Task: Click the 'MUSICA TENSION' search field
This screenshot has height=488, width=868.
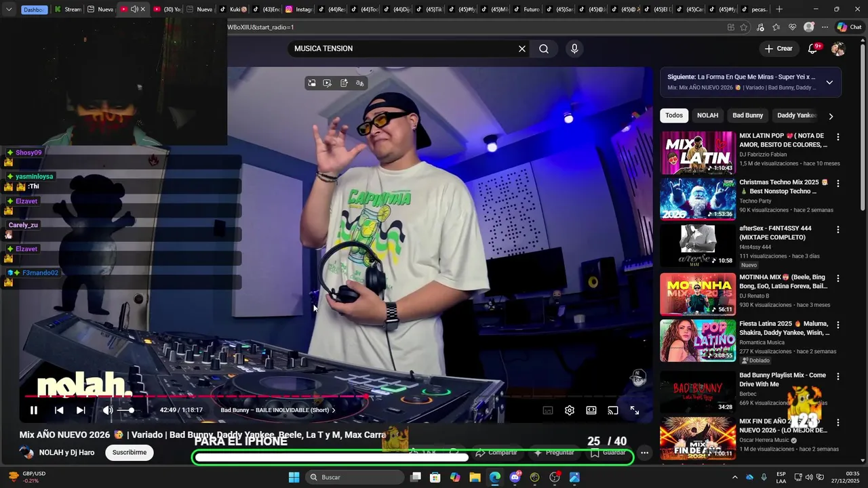Action: (x=403, y=49)
